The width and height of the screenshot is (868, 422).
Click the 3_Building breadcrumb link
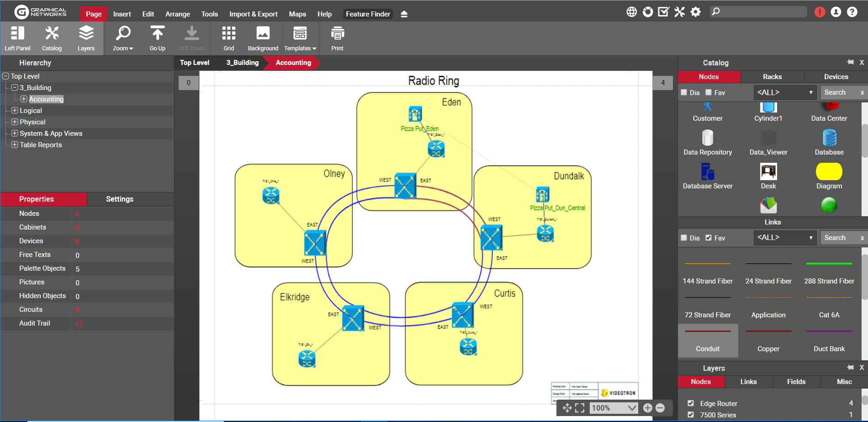coord(242,63)
